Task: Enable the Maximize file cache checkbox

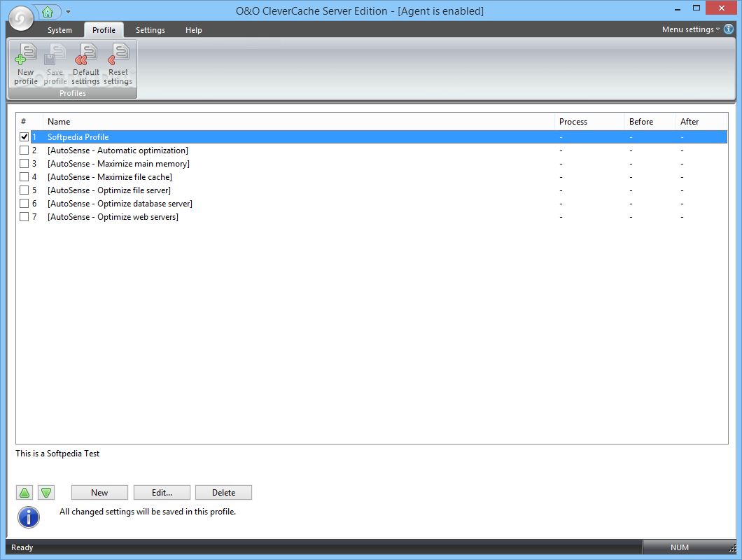Action: [x=24, y=176]
